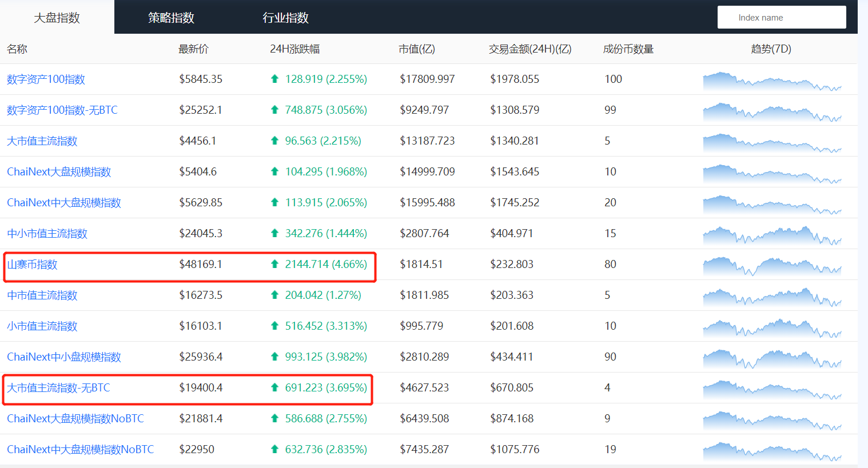Open the 小市值主流指数 link
This screenshot has width=868, height=468.
pos(42,326)
